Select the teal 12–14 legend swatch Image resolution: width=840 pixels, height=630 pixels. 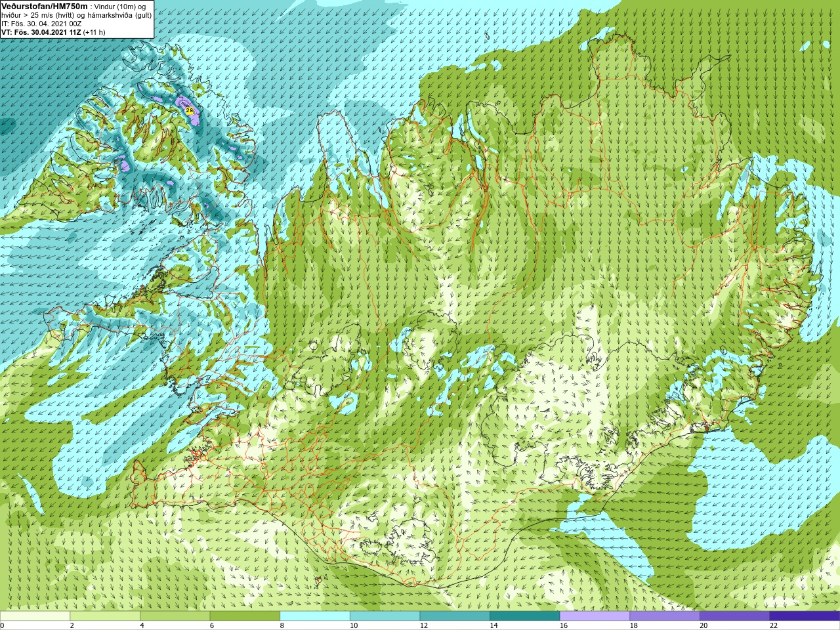pyautogui.click(x=455, y=616)
